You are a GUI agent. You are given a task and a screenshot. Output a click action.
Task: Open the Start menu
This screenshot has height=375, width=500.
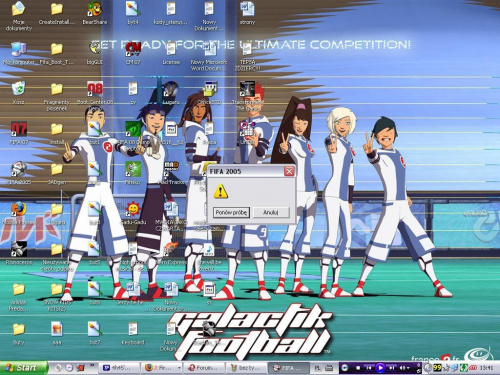23,368
